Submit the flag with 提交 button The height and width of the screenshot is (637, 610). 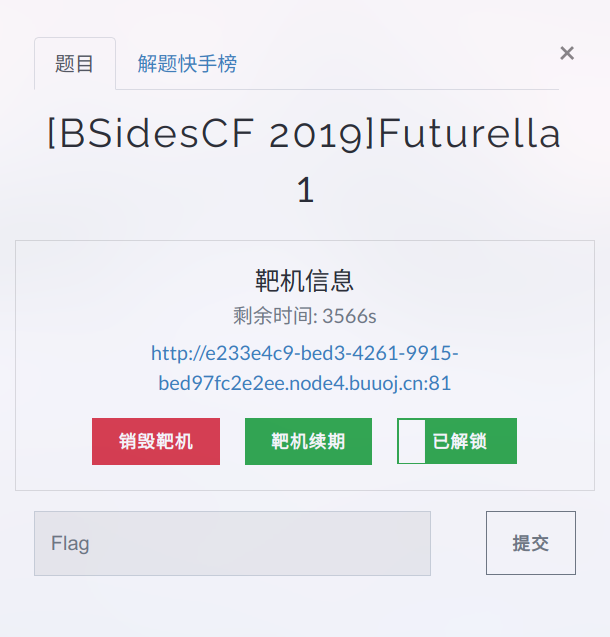pyautogui.click(x=531, y=543)
